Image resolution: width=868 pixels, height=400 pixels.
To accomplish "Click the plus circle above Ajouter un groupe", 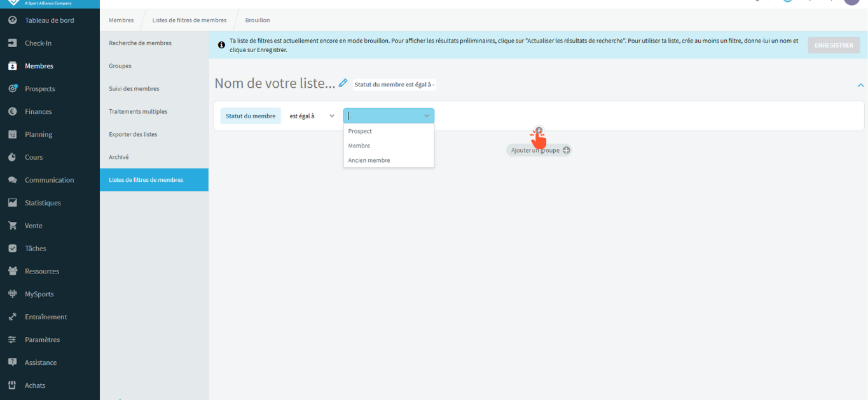I will tap(539, 131).
